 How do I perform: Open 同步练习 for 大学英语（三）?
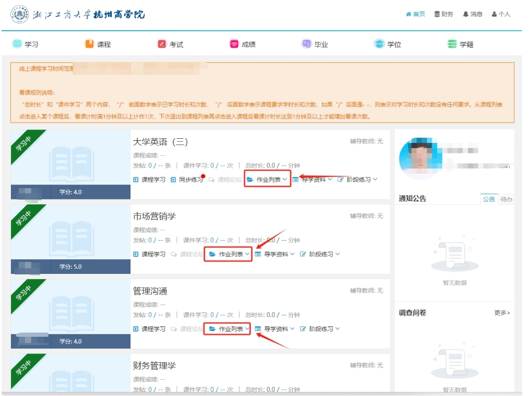coord(187,180)
